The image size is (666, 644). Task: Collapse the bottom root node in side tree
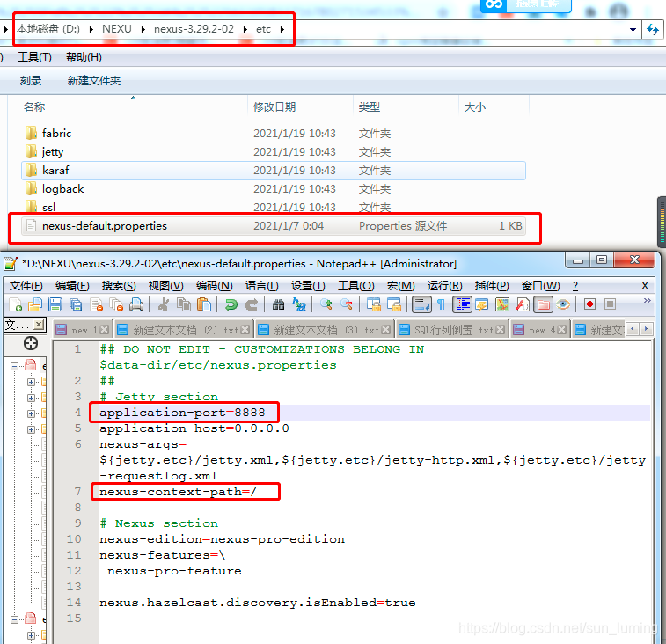point(14,619)
